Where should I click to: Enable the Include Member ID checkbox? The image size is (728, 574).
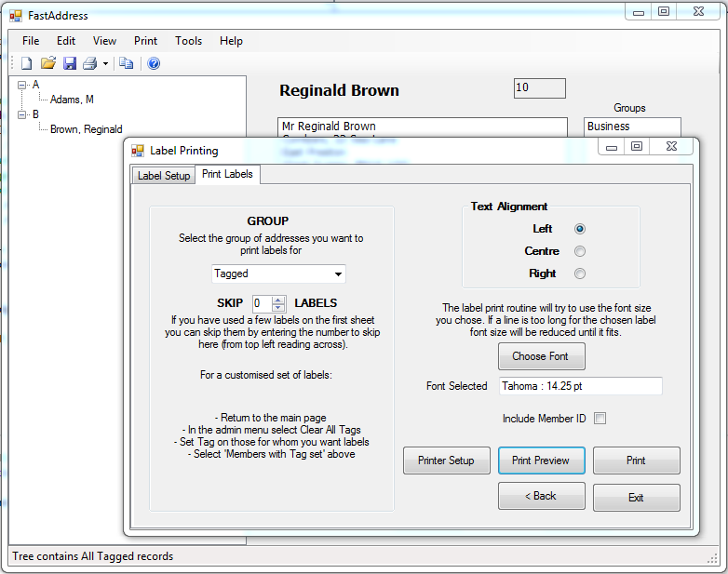(x=600, y=419)
